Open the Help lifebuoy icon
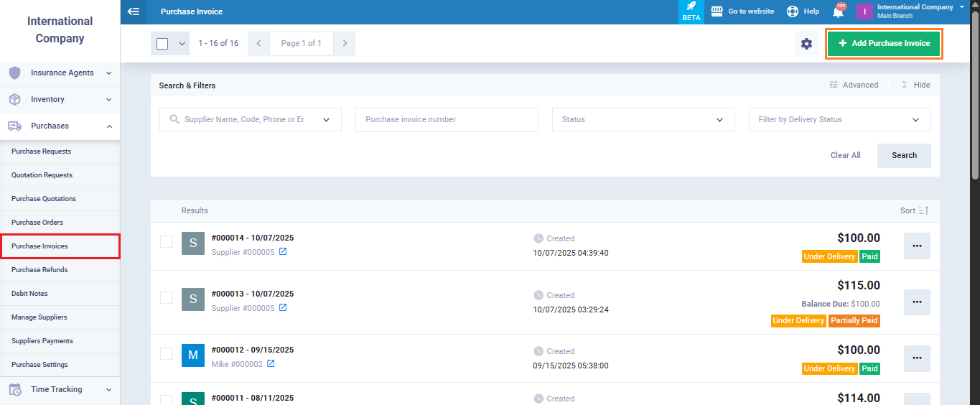 point(793,11)
